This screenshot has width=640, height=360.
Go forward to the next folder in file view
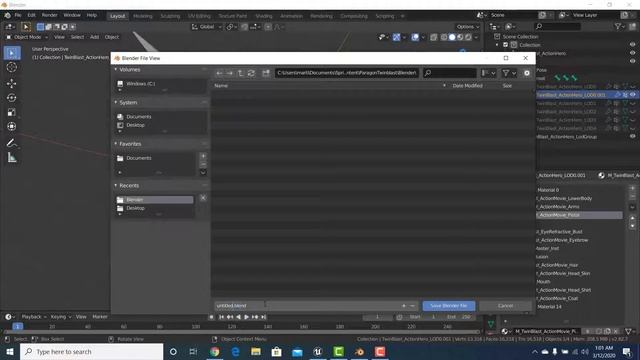point(229,73)
